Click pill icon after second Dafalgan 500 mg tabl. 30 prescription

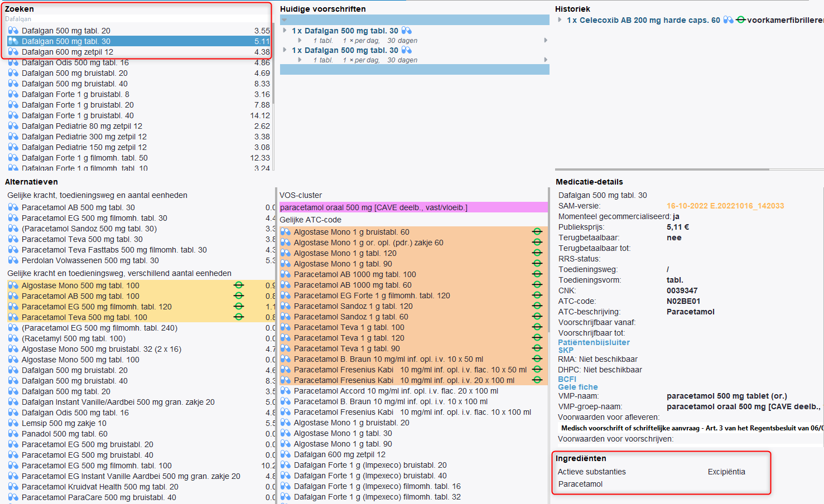(407, 50)
